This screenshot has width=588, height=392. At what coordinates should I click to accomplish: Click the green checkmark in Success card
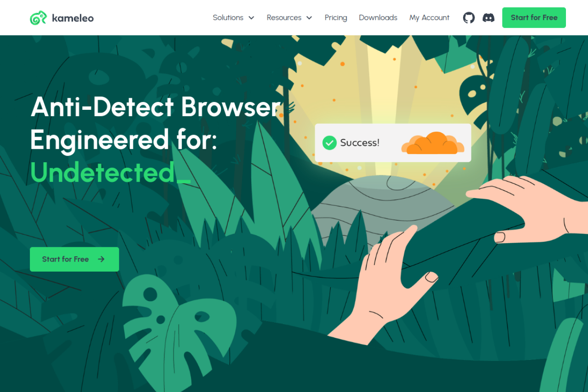(x=329, y=142)
